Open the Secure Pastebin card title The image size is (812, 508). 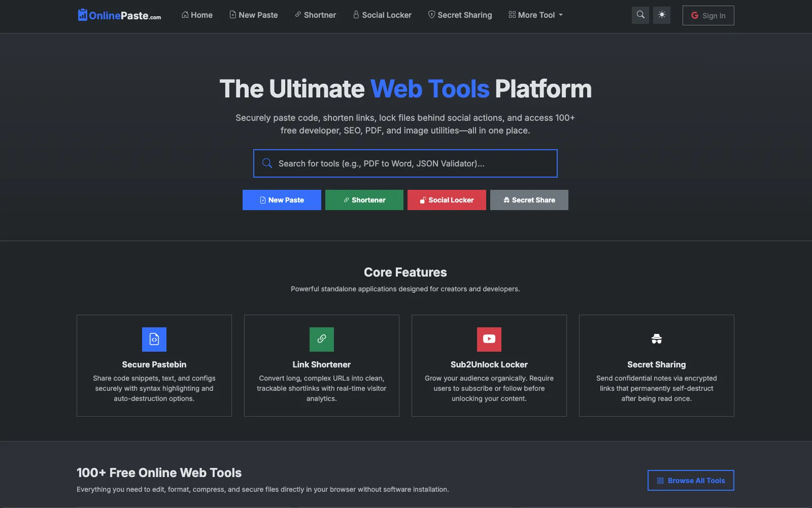coord(154,364)
